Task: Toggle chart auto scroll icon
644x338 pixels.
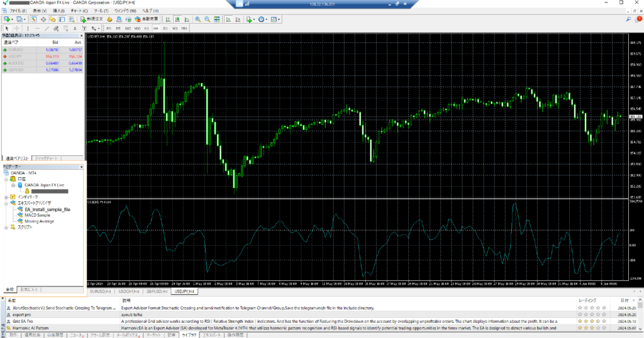Action: point(228,19)
